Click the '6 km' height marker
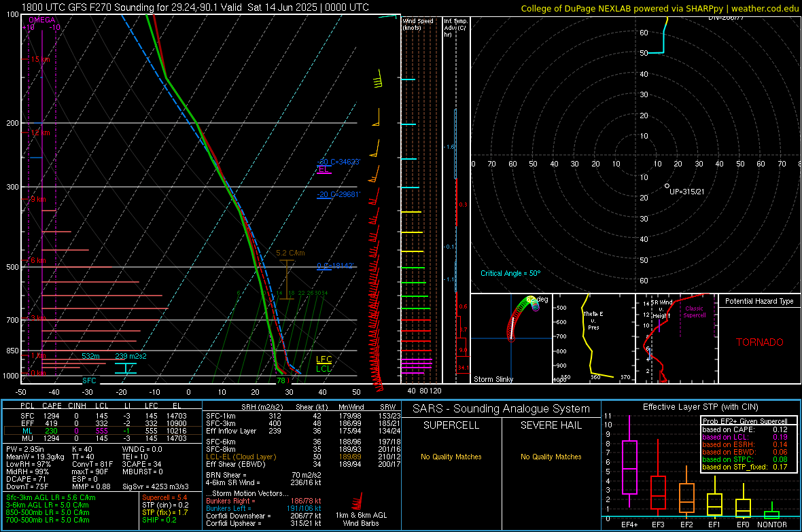 point(38,260)
